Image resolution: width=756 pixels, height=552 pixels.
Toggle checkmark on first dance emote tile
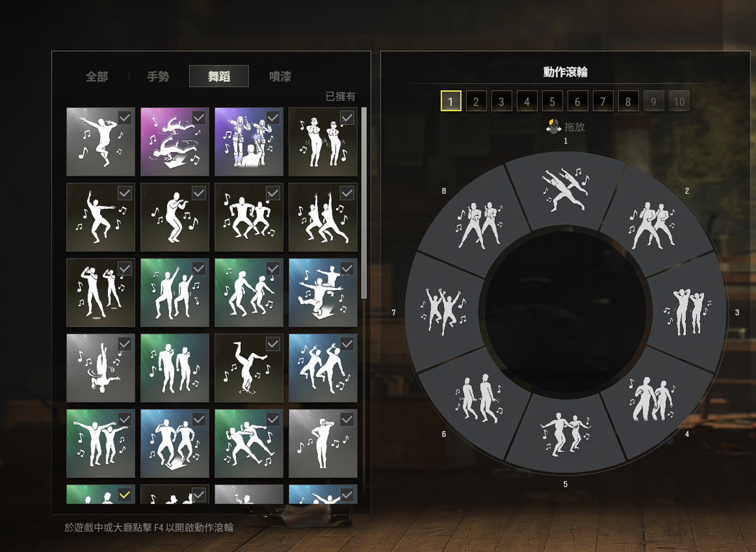click(125, 118)
